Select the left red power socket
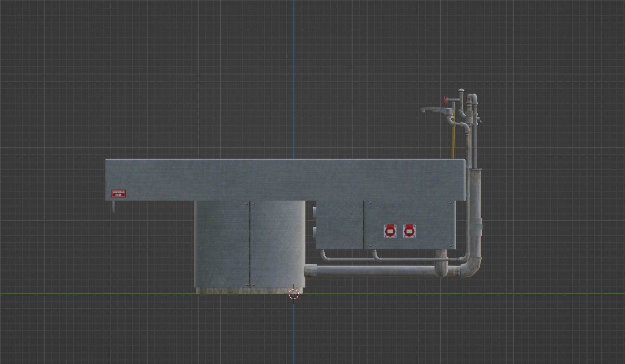This screenshot has height=364, width=625. [x=390, y=231]
